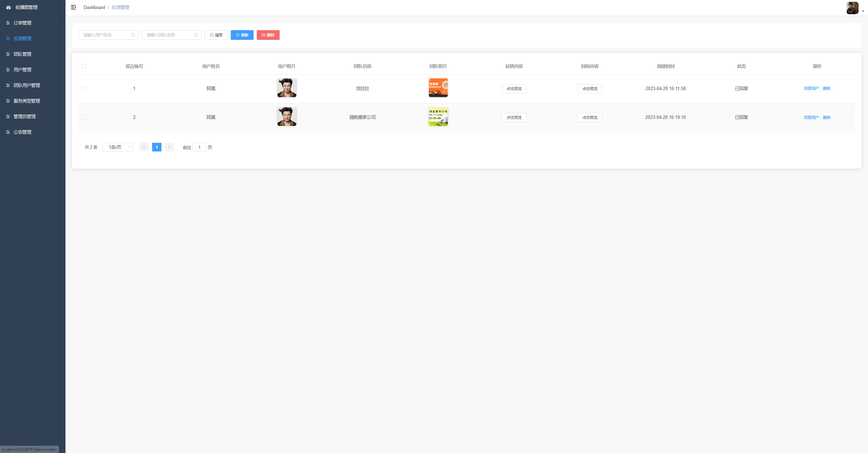Click search magnifier in user name field
This screenshot has width=868, height=453.
(133, 35)
